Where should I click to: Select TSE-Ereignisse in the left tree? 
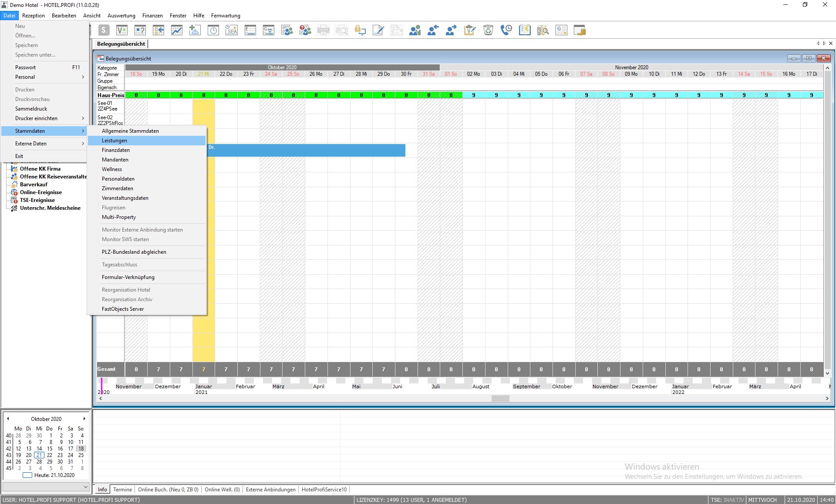coord(37,200)
